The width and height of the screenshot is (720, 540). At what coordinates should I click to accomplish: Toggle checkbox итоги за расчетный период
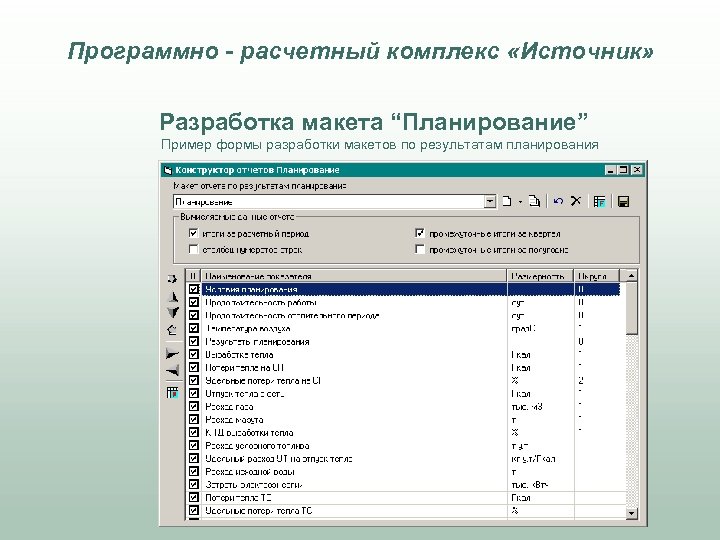pyautogui.click(x=193, y=233)
